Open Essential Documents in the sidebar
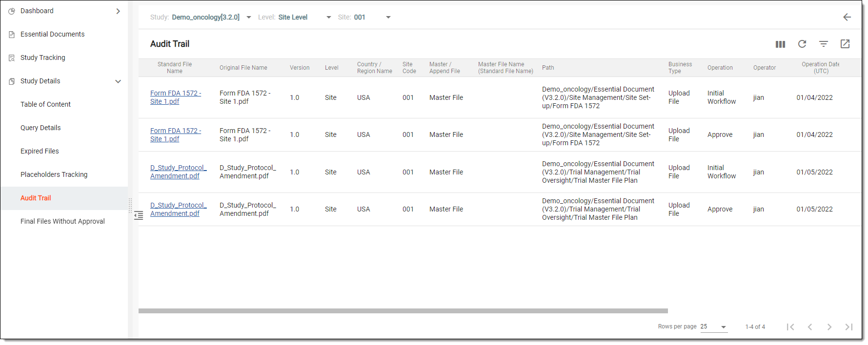This screenshot has width=868, height=345. (x=53, y=34)
